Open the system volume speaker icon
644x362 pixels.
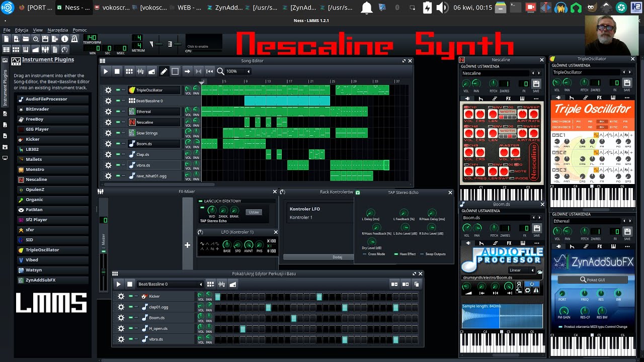(x=442, y=8)
